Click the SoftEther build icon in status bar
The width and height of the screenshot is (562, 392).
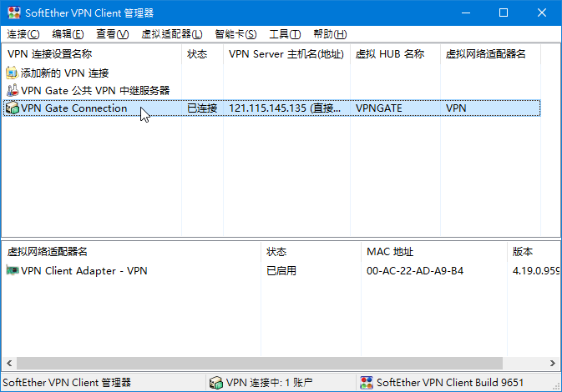pyautogui.click(x=366, y=383)
